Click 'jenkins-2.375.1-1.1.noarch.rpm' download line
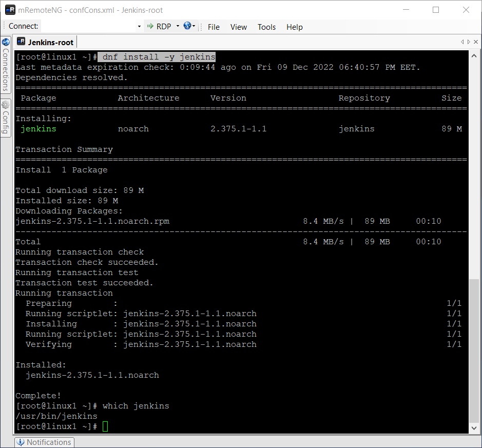 point(92,221)
